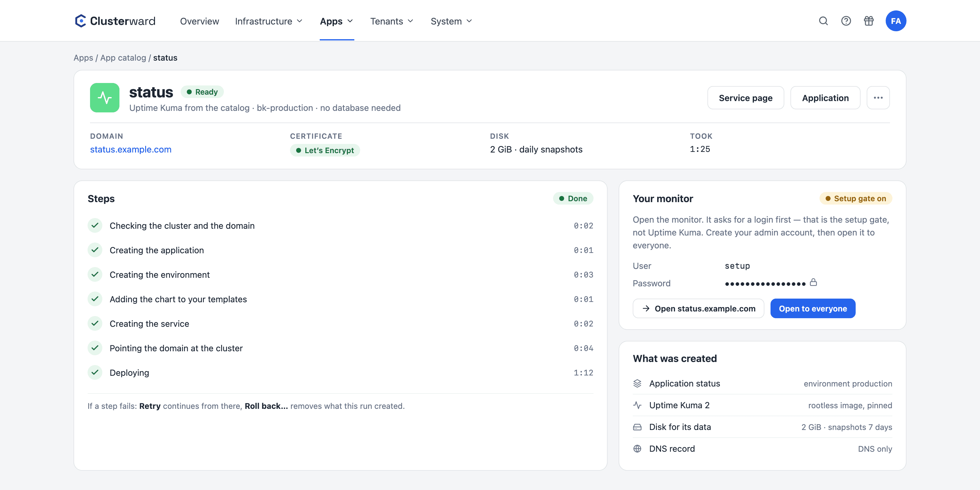The height and width of the screenshot is (490, 980).
Task: Click the Ready status badge
Action: click(x=202, y=92)
